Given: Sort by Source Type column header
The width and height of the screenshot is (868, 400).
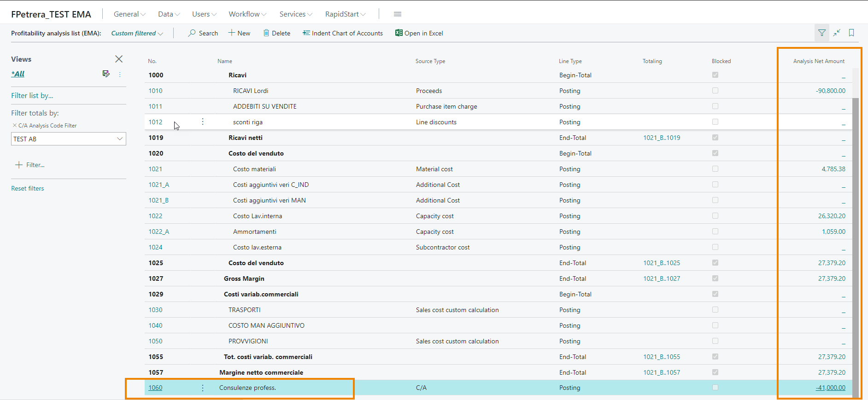Looking at the screenshot, I should click(430, 61).
